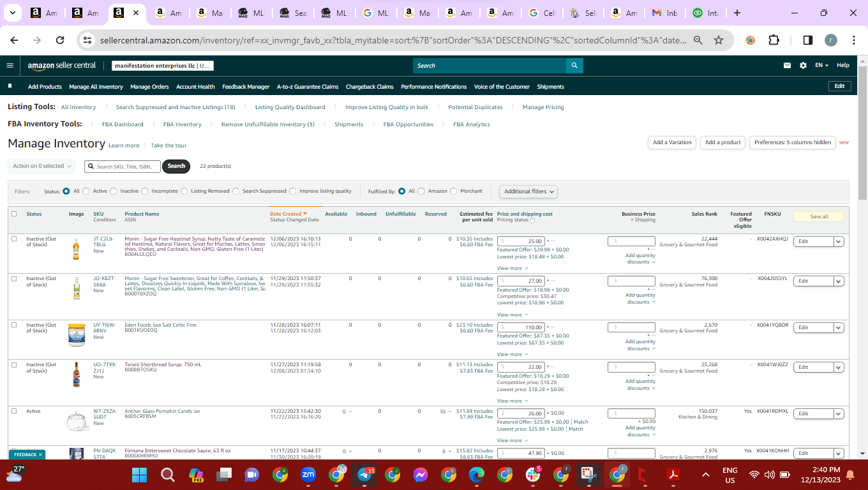Open Microsoft Edge from the taskbar
Viewport: 868px width, 490px height.
pyautogui.click(x=477, y=475)
